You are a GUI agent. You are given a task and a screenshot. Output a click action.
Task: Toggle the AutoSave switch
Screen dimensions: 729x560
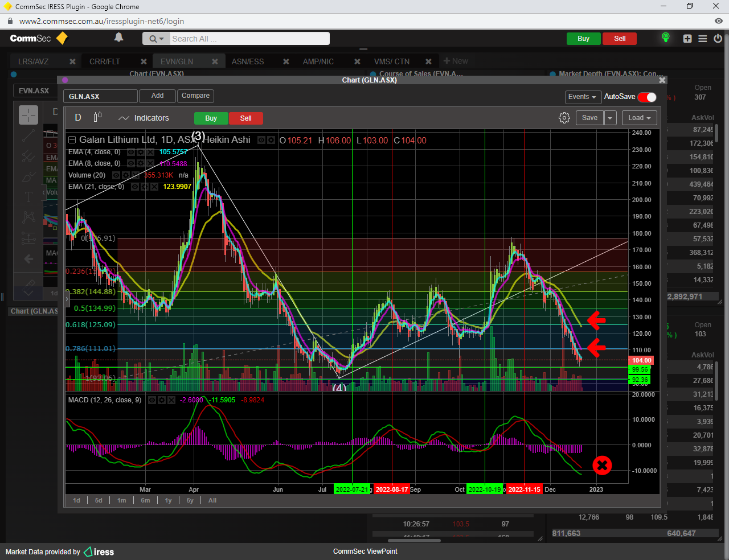click(647, 97)
